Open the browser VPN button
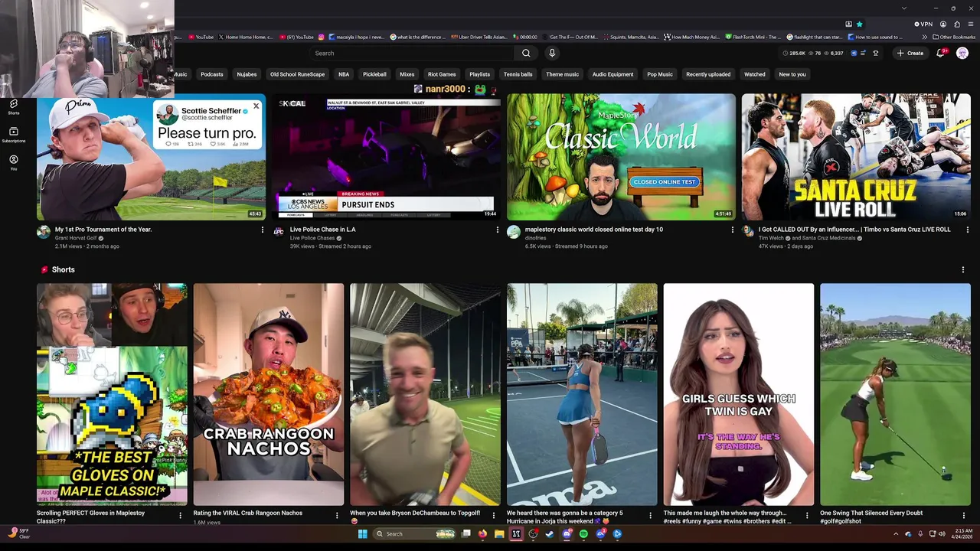The image size is (980, 551). (x=923, y=24)
